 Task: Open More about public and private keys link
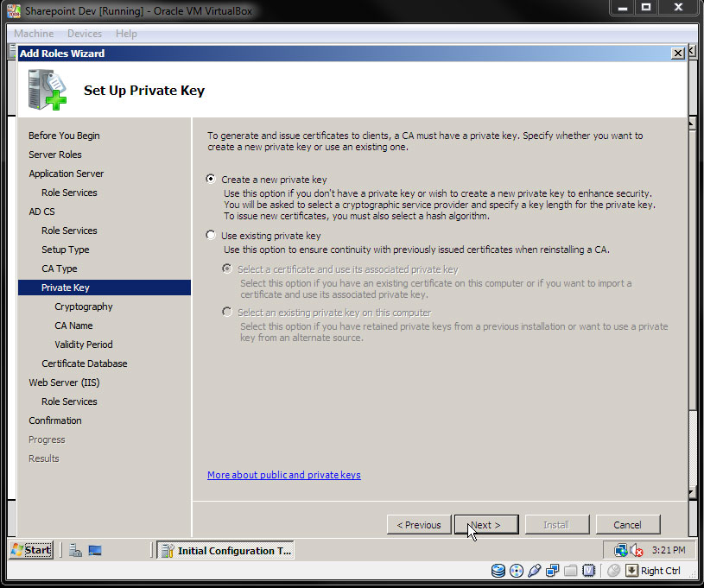(283, 475)
